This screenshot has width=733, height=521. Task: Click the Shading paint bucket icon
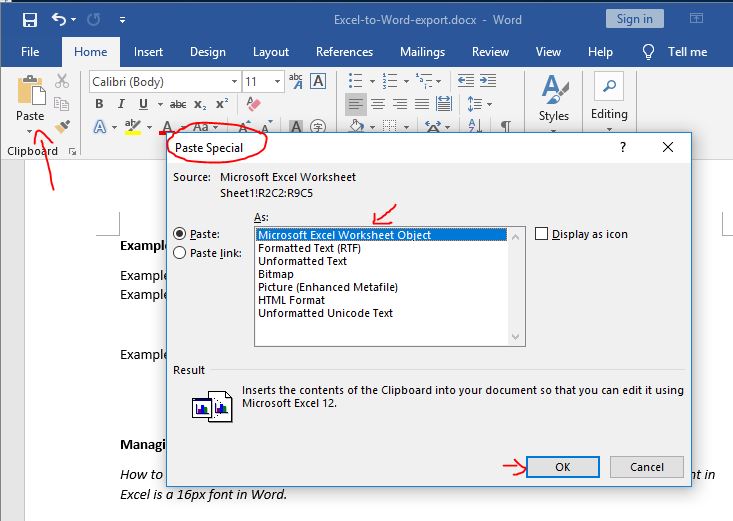pos(357,126)
